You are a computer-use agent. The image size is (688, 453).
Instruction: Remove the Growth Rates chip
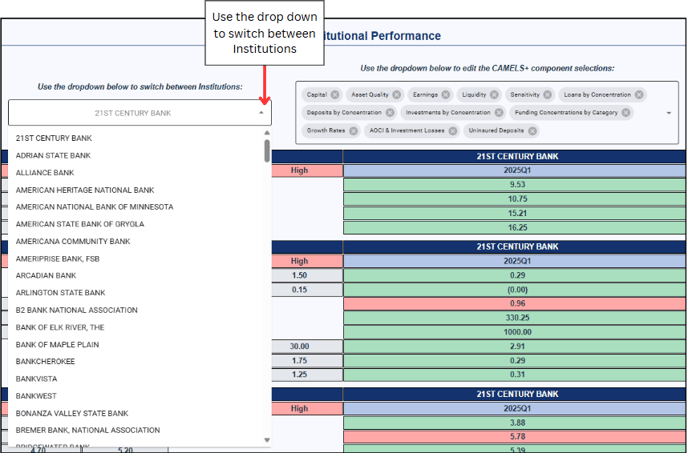[353, 130]
